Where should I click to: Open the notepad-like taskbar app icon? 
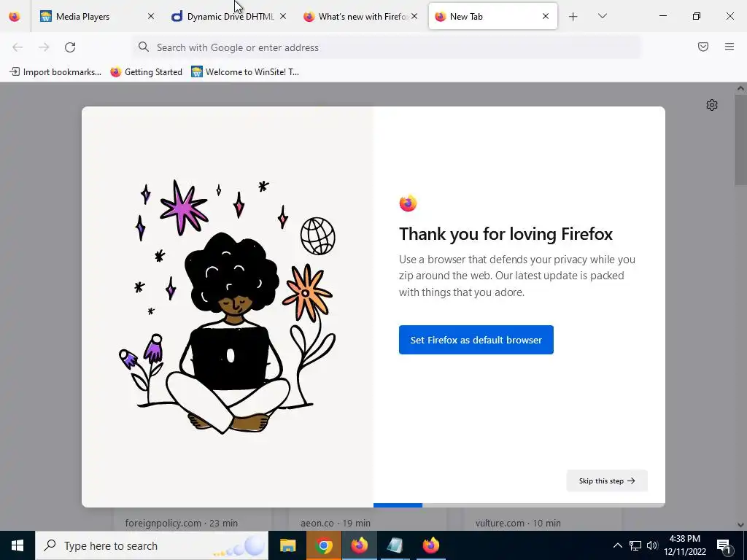click(x=395, y=545)
